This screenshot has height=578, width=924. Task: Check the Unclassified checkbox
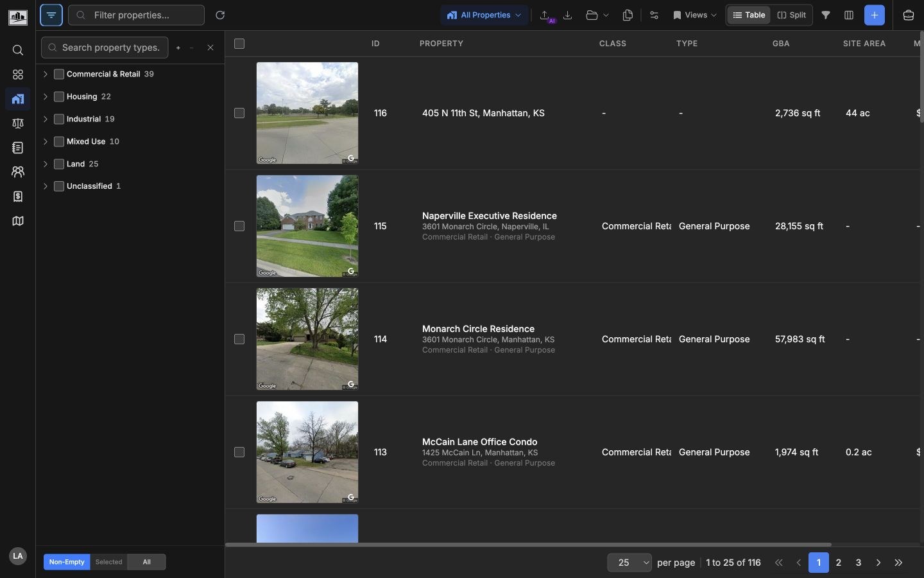[59, 186]
